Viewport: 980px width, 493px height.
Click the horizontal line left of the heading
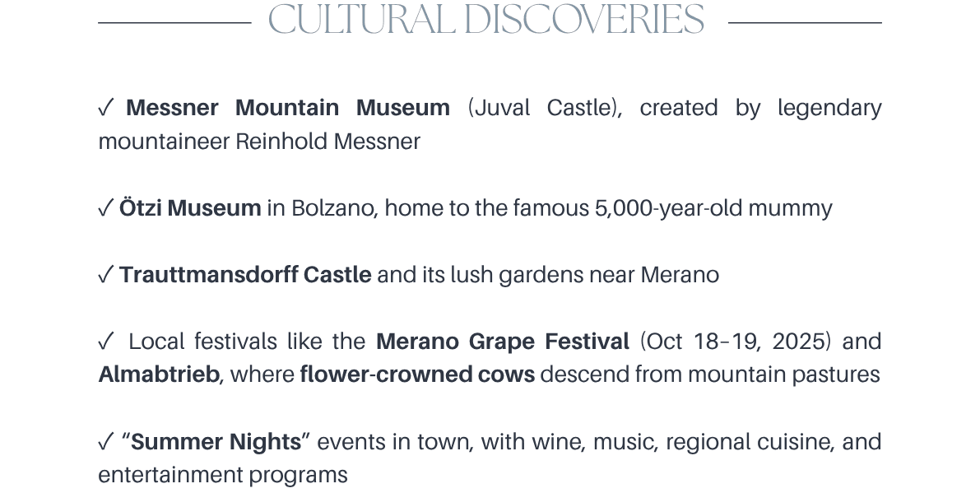[174, 22]
